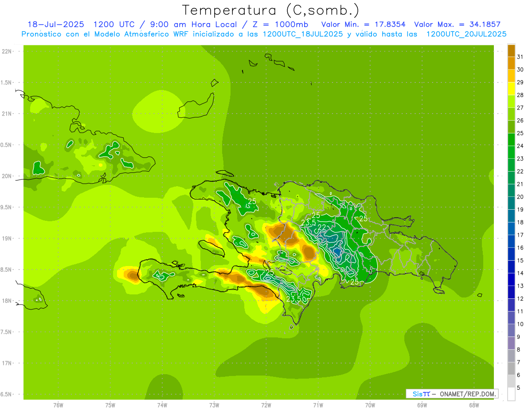Click the '22' contour label on the map
The width and height of the screenshot is (532, 411).
(322, 227)
